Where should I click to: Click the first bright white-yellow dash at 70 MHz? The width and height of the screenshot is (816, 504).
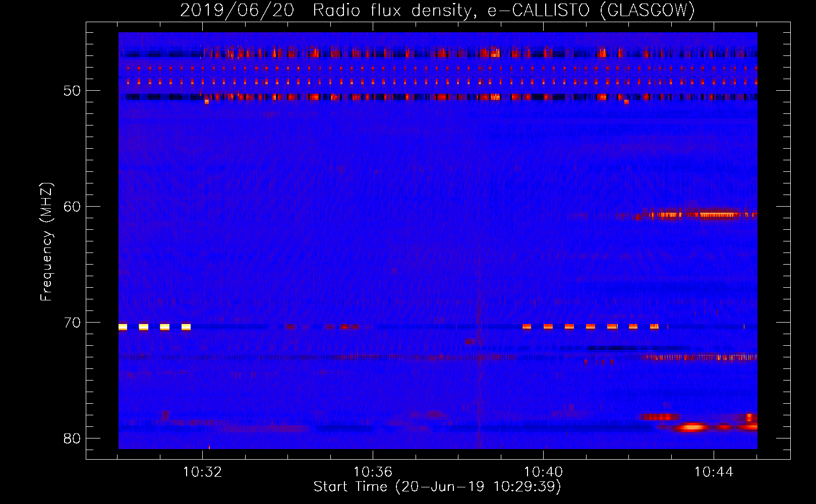coord(123,327)
